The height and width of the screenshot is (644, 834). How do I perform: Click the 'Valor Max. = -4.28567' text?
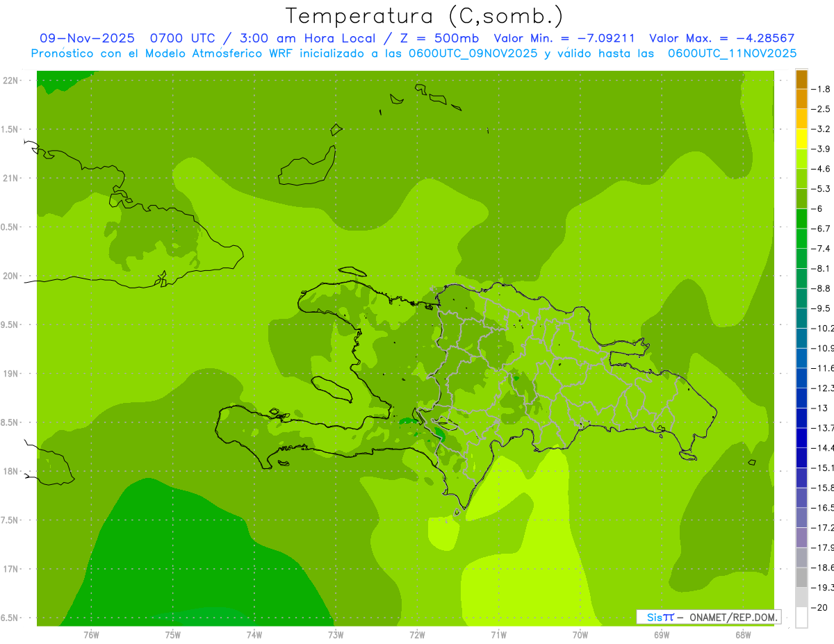tap(721, 38)
